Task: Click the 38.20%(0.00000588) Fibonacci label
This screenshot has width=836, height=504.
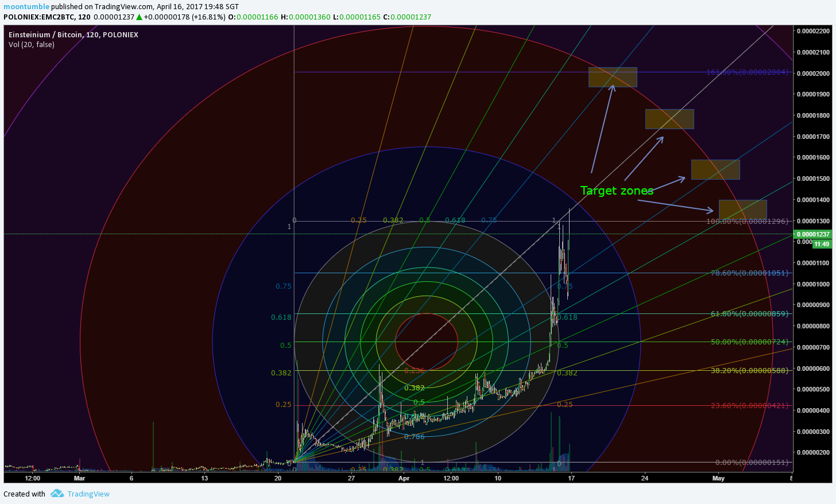Action: pos(750,370)
